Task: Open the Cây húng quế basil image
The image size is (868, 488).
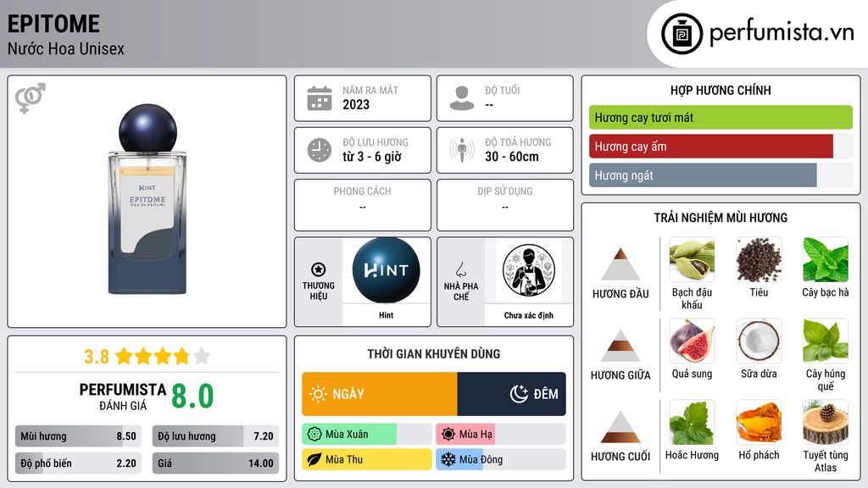Action: (826, 341)
